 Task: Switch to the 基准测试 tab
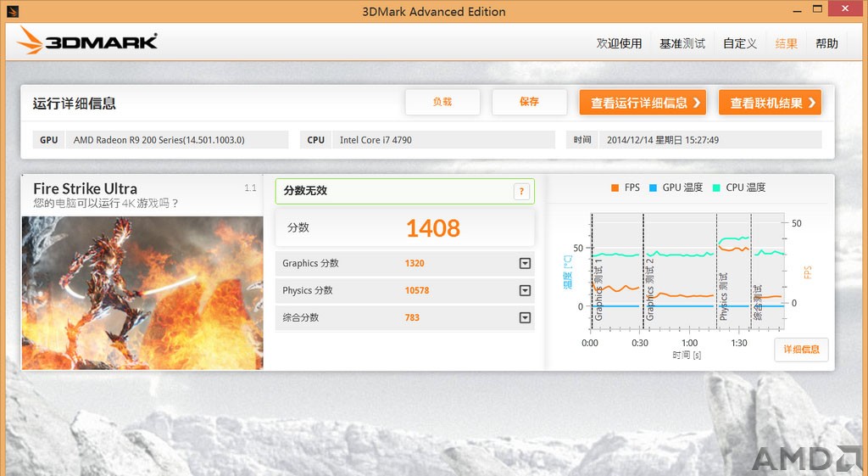(x=682, y=43)
